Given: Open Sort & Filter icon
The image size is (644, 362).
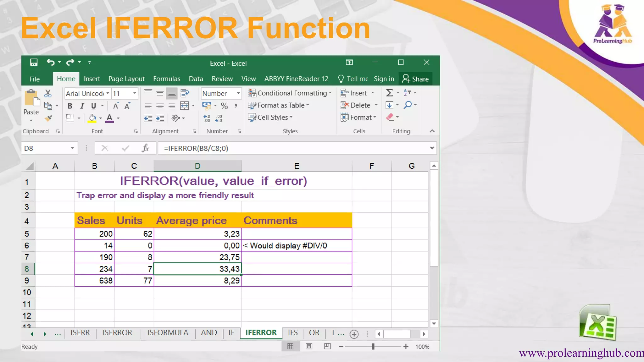Looking at the screenshot, I should pos(408,92).
